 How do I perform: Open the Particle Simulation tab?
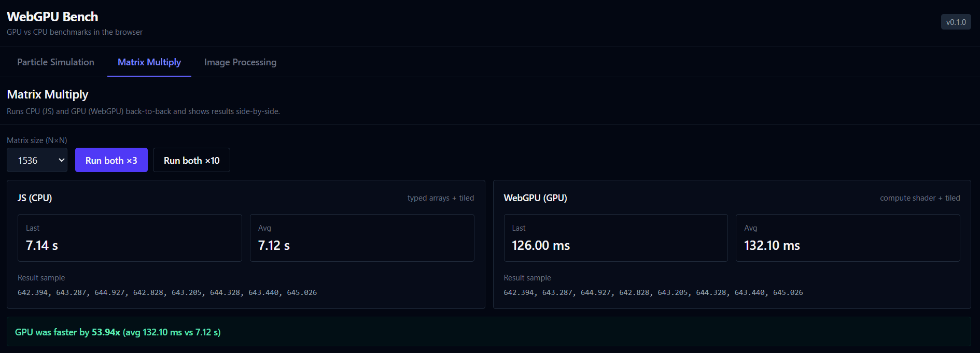click(55, 62)
